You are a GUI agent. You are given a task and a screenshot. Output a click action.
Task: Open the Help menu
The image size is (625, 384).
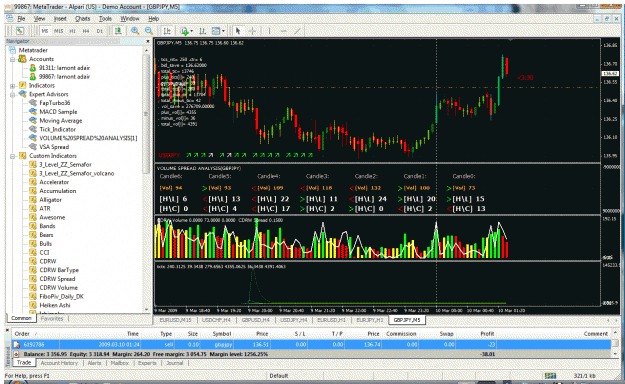pos(153,18)
